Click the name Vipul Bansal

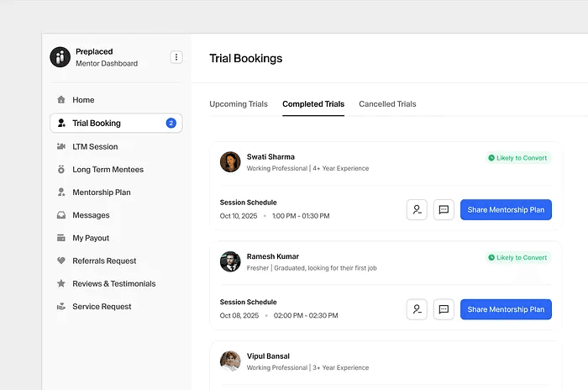coord(268,356)
